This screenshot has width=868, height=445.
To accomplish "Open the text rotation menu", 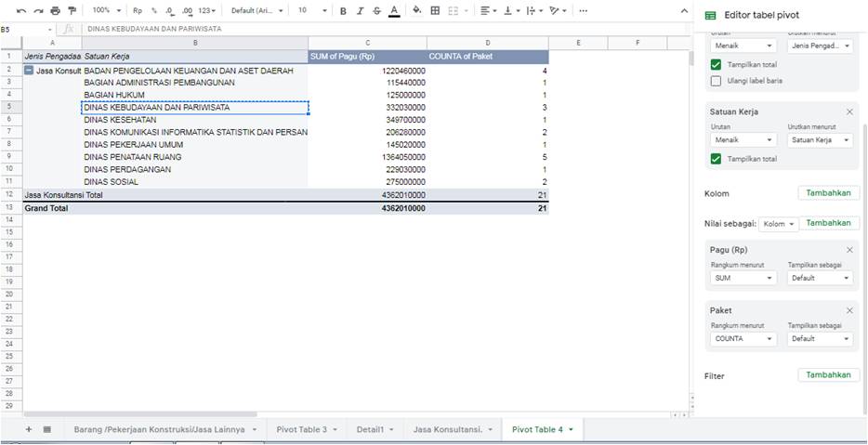I will (557, 10).
